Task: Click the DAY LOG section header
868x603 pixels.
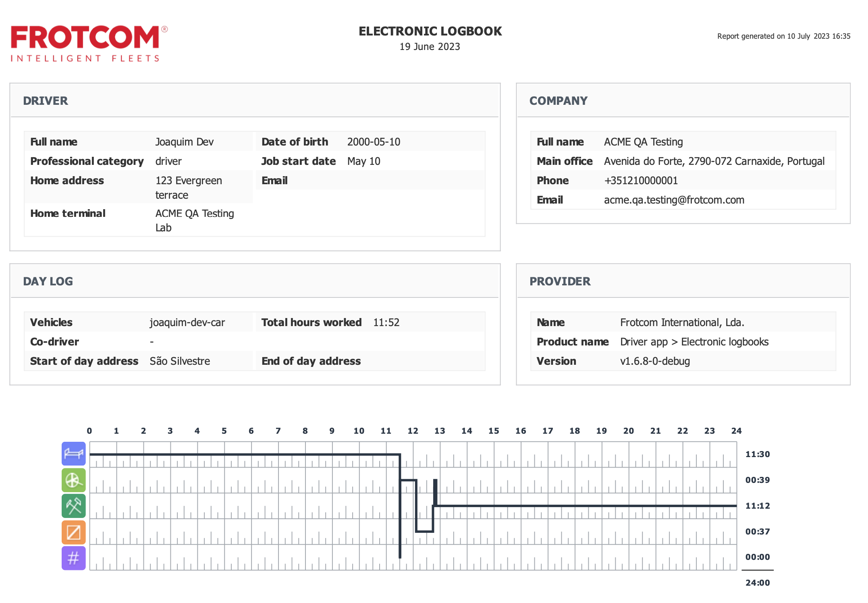Action: (48, 281)
